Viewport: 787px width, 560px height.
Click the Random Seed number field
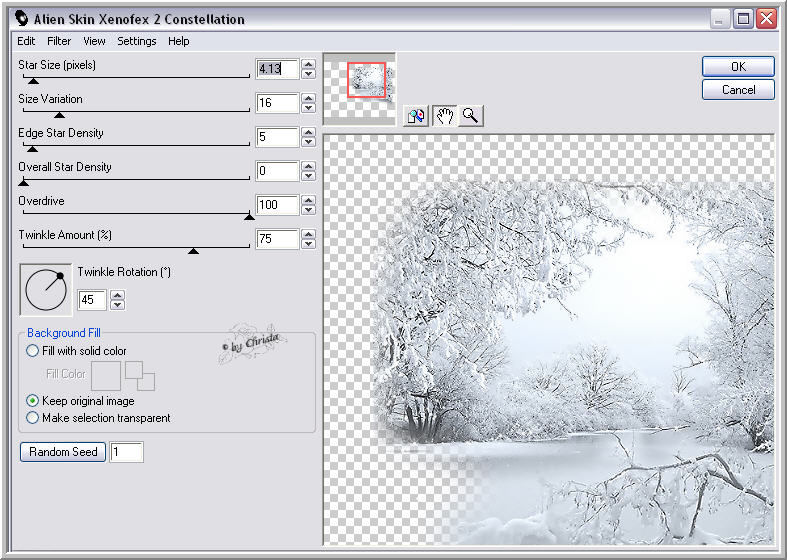126,452
